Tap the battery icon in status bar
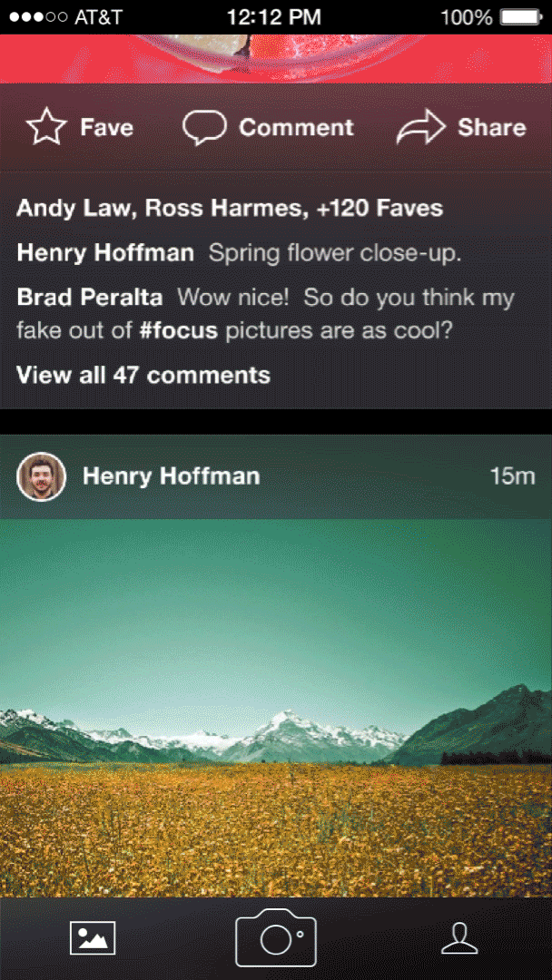552x980 pixels. tap(520, 17)
